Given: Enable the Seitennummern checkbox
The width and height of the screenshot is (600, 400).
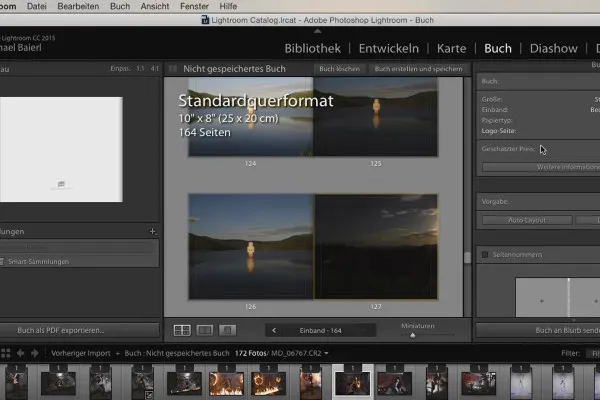Looking at the screenshot, I should (x=484, y=255).
